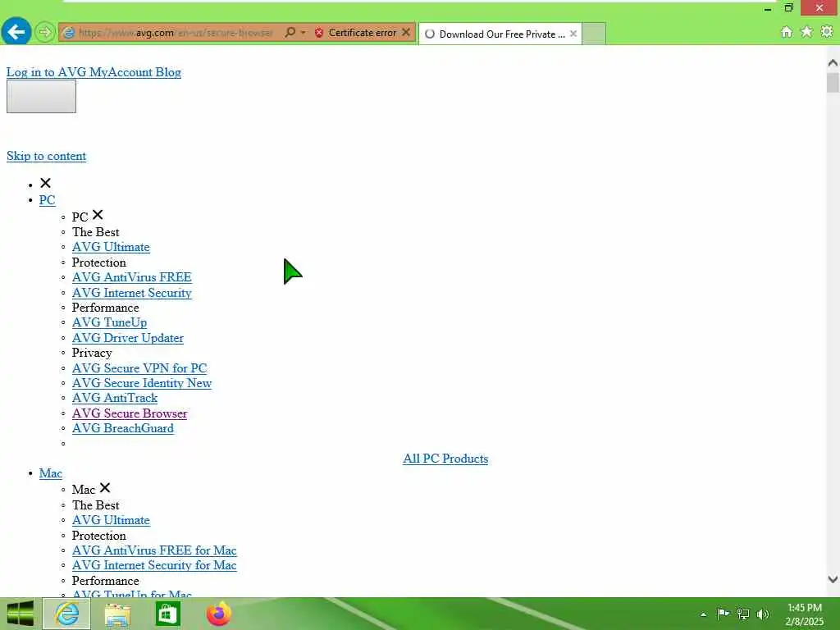Minimize the browser window
Viewport: 840px width, 630px height.
pos(768,8)
